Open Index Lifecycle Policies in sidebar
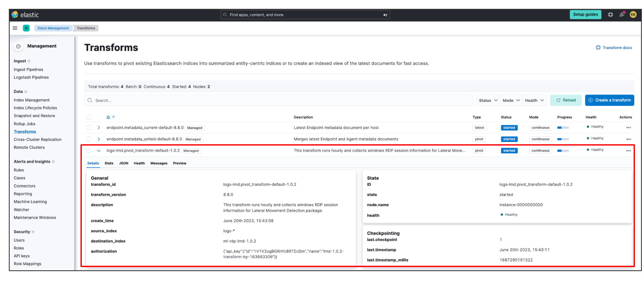The image size is (644, 282). coord(35,108)
